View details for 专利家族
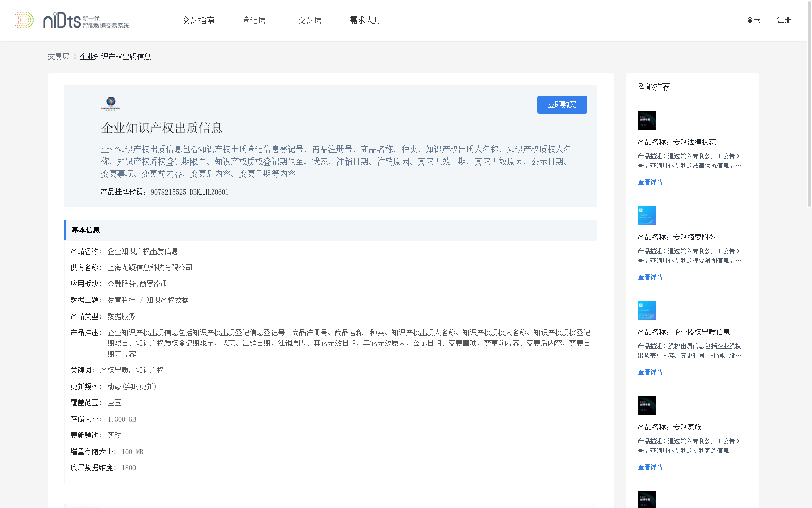Screen dimensions: 812x508 (650, 467)
